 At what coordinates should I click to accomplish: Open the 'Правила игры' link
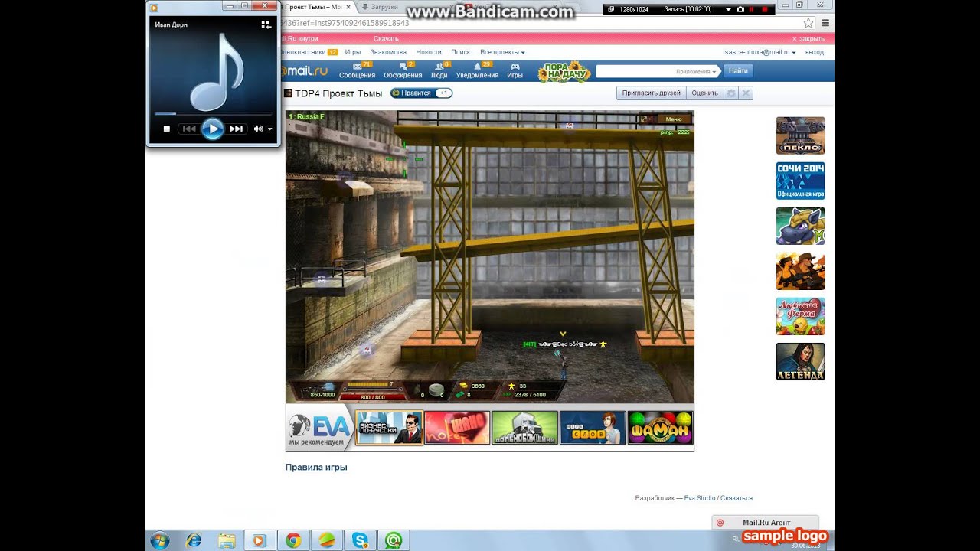pyautogui.click(x=316, y=467)
